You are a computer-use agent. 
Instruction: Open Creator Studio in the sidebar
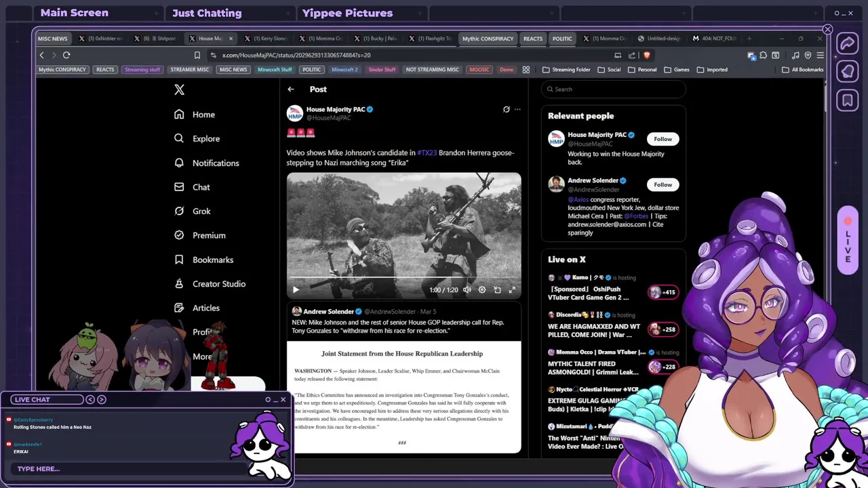[x=210, y=283]
